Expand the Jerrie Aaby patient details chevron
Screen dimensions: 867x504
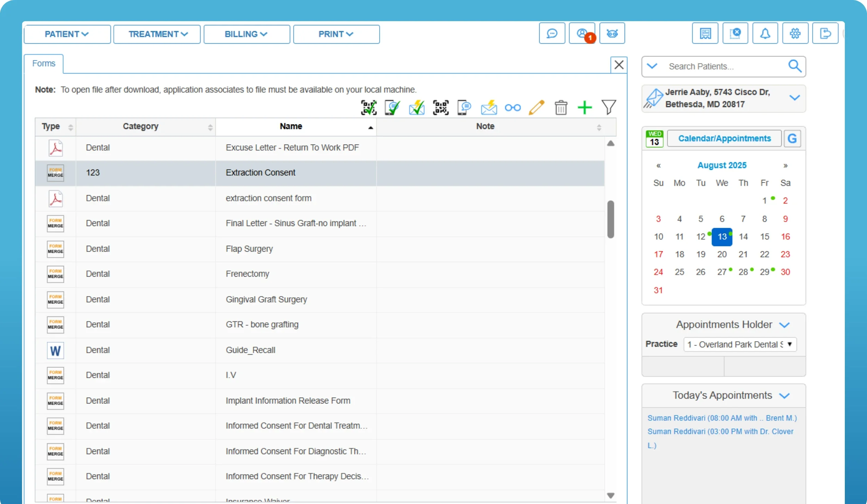coord(794,98)
